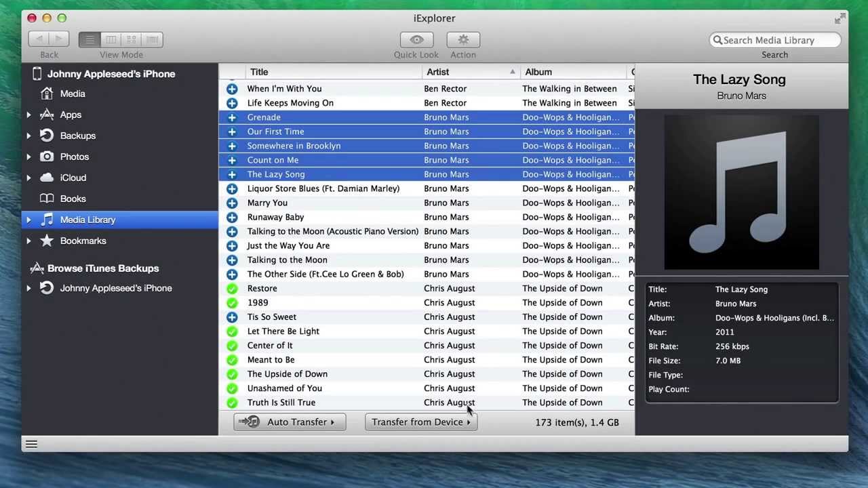
Task: Select Johnny Appleseed's iPhone device header
Action: 111,74
